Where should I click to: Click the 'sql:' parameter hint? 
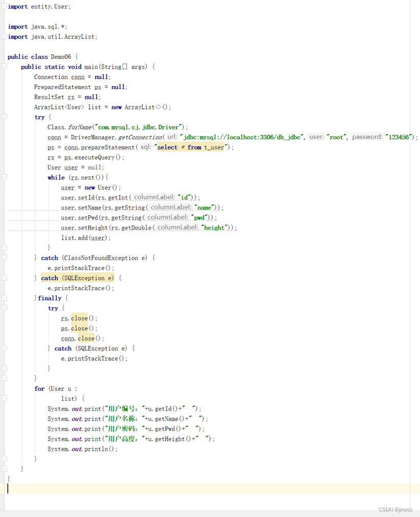coord(145,147)
